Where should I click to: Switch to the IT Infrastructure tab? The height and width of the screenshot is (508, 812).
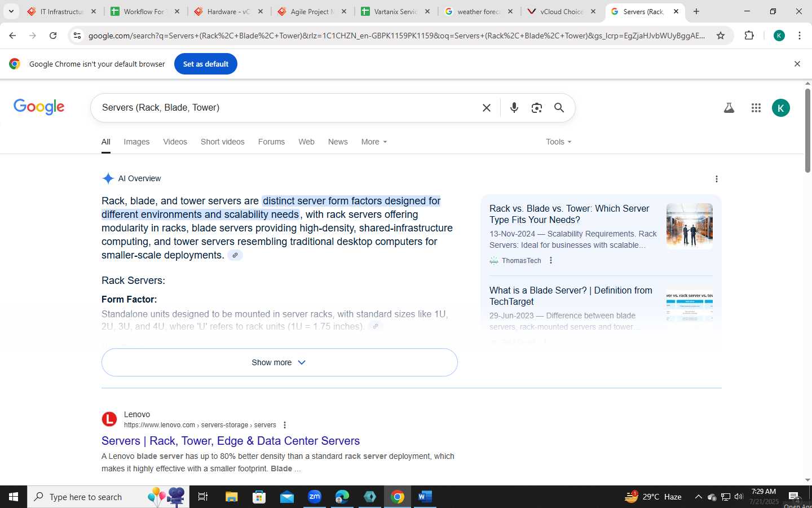coord(61,11)
